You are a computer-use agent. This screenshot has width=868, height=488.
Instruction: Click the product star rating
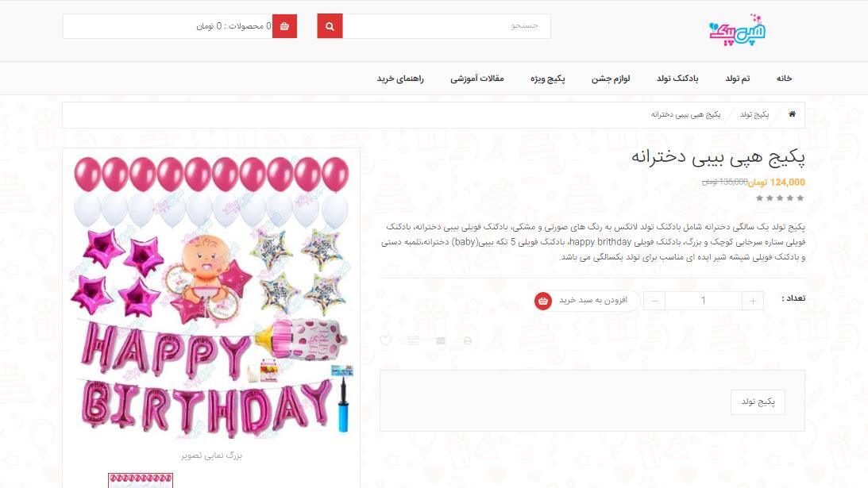coord(780,198)
